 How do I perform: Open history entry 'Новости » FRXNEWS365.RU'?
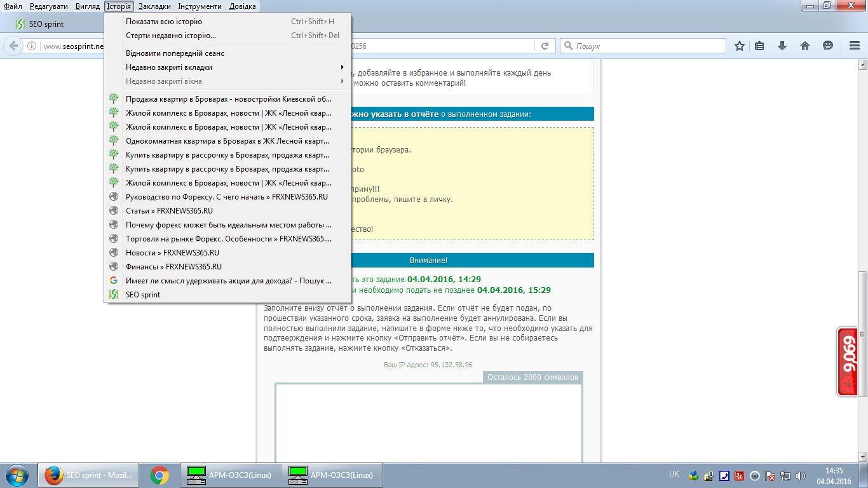[228, 253]
